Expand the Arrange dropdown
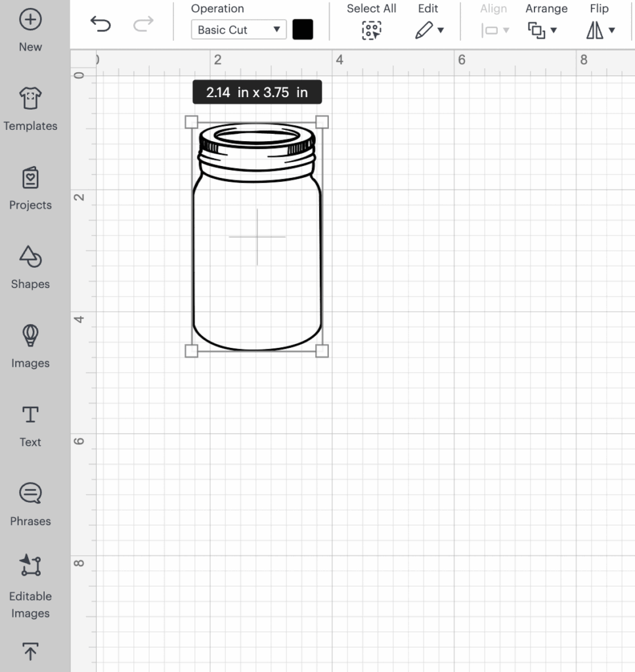This screenshot has height=672, width=635. [x=542, y=30]
